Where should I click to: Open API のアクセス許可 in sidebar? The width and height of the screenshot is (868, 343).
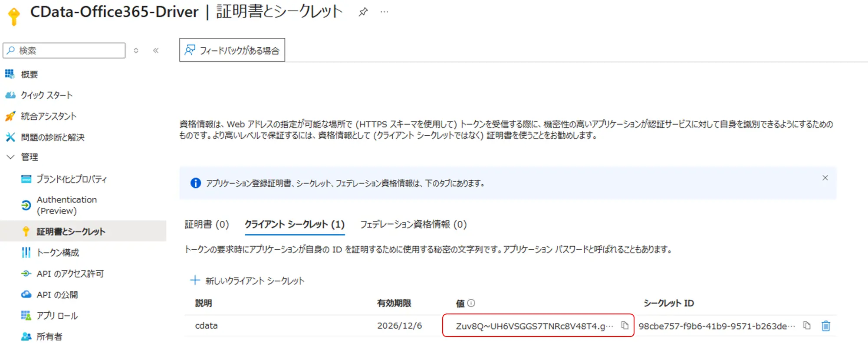(x=70, y=274)
